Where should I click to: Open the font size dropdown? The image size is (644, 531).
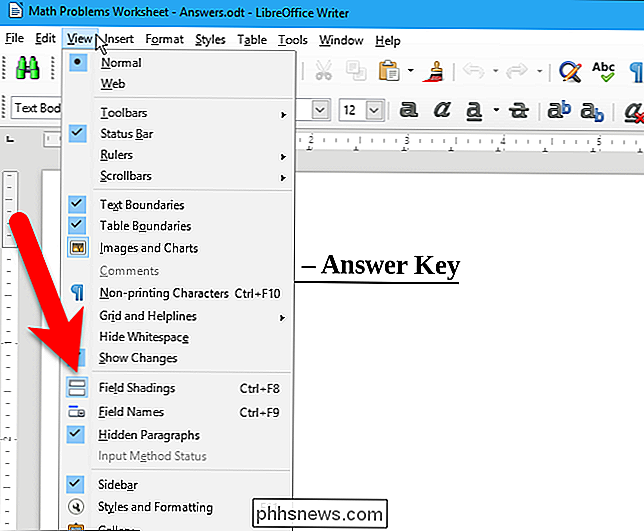point(374,109)
